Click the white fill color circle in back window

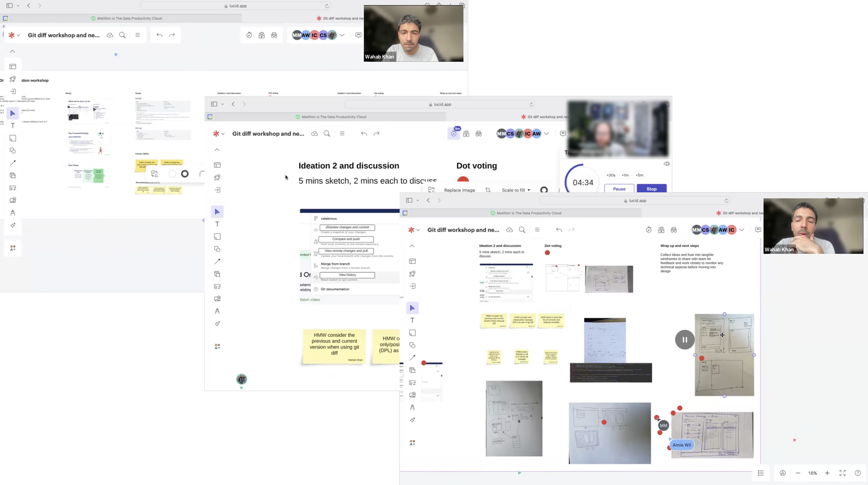coord(172,174)
